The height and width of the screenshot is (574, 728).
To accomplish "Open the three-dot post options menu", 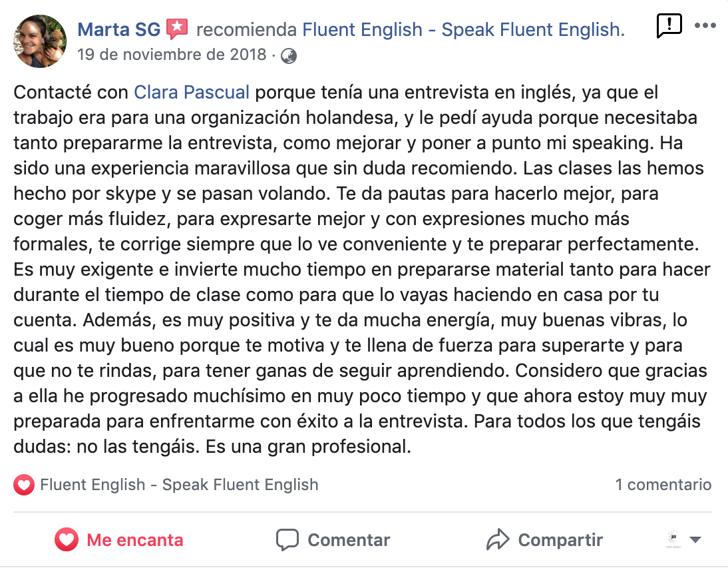I will click(705, 25).
